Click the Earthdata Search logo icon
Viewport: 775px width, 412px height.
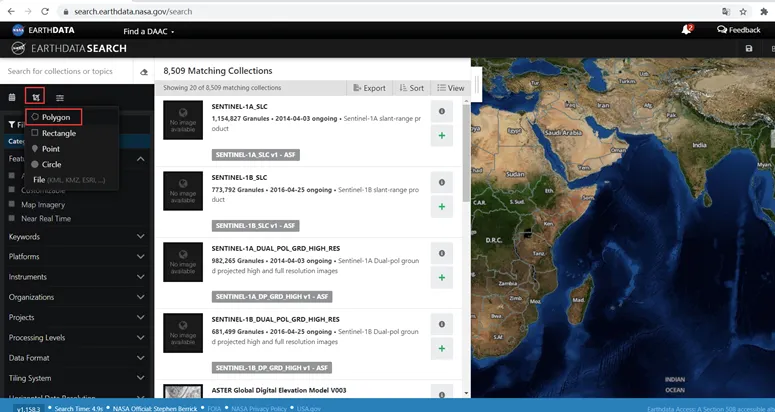18,48
